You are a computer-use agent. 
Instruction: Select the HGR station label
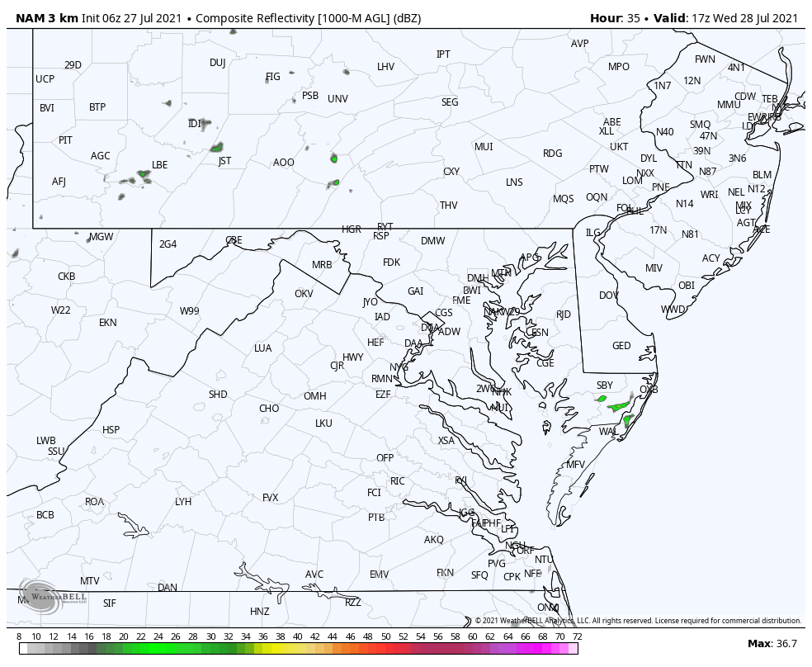tap(351, 229)
